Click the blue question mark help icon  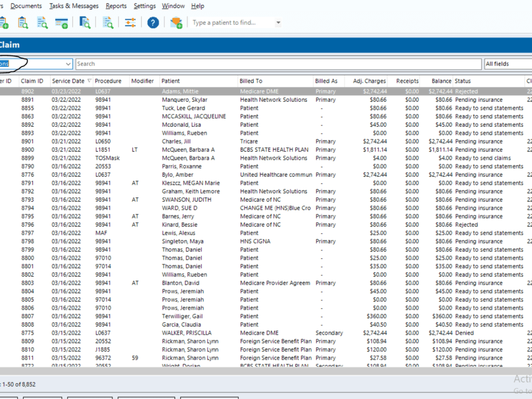[x=153, y=23]
